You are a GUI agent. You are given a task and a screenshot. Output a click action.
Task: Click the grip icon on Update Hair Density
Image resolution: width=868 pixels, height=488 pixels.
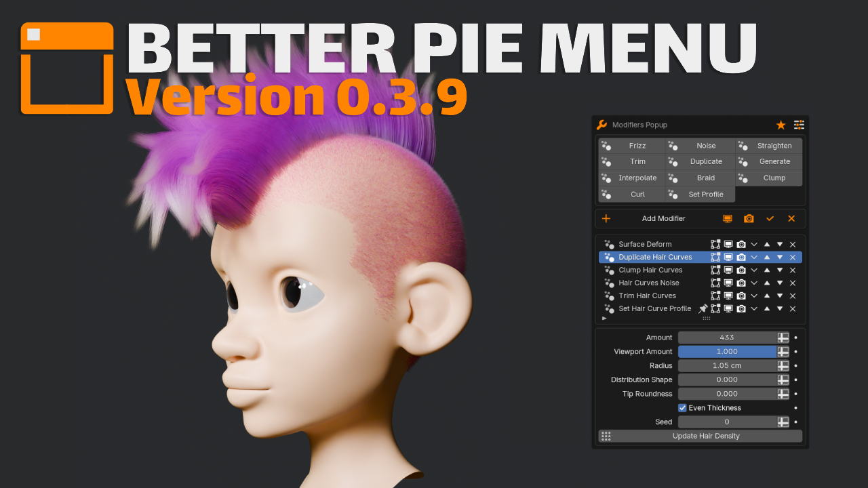pyautogui.click(x=606, y=436)
